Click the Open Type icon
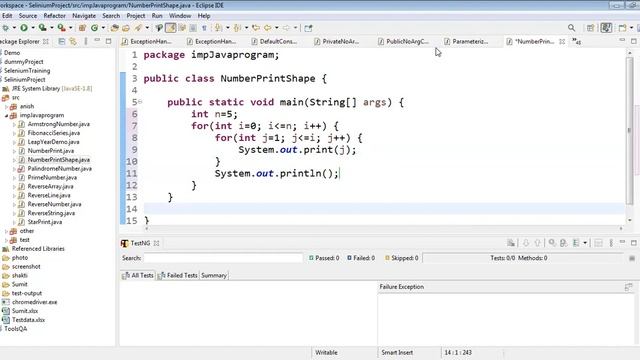This screenshot has height=360, width=640. [115, 28]
